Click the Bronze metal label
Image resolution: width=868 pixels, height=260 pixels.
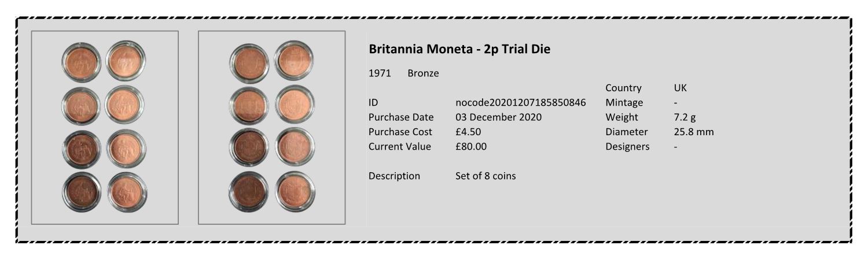[423, 73]
